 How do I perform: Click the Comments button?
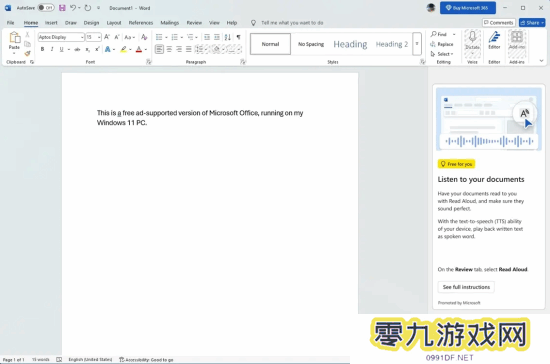click(x=498, y=23)
